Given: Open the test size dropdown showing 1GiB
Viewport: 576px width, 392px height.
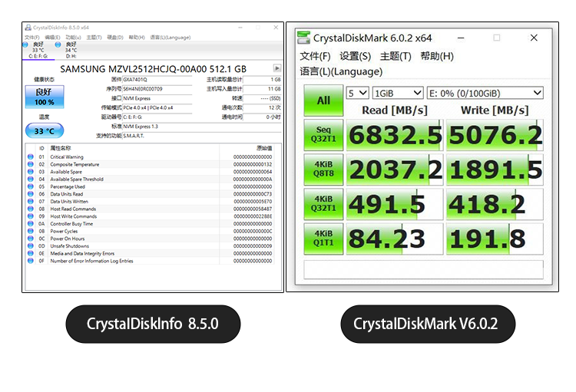Looking at the screenshot, I should point(398,94).
